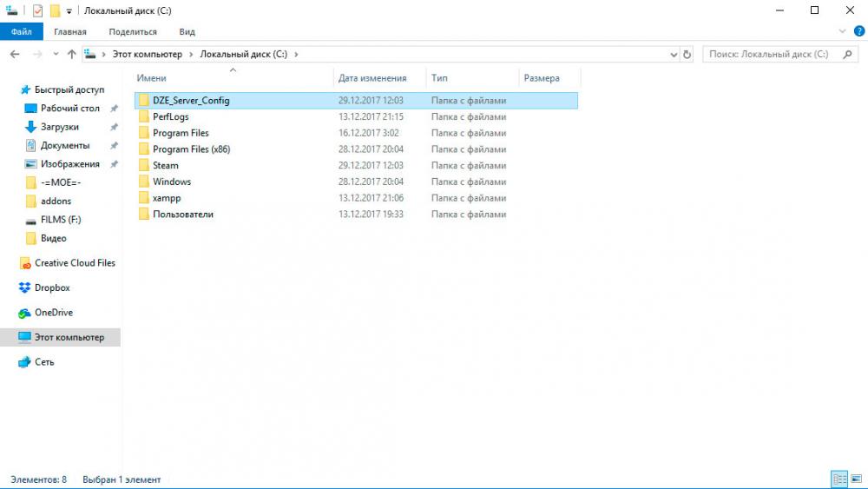868x489 pixels.
Task: Select the xampp folder
Action: click(x=166, y=198)
